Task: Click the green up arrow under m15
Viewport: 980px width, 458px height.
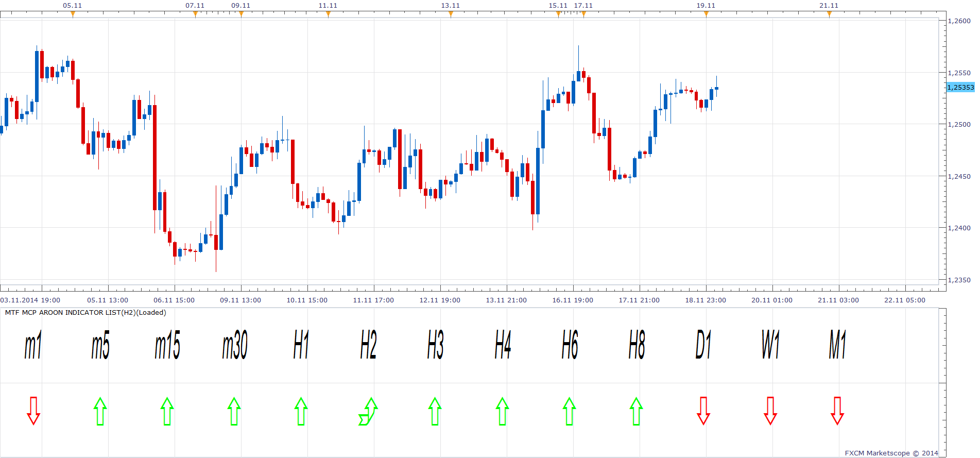Action: point(167,411)
